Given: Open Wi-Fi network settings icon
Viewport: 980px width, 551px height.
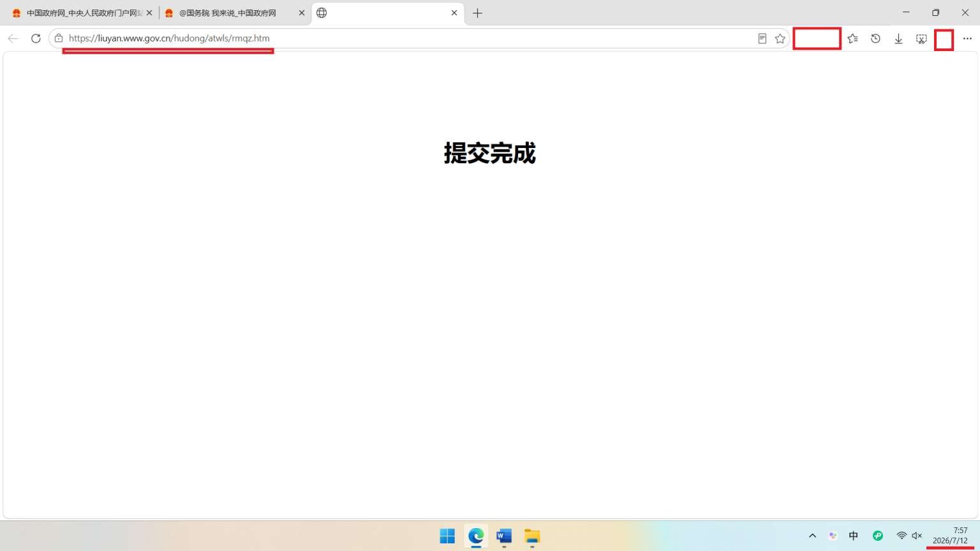Looking at the screenshot, I should pyautogui.click(x=902, y=536).
